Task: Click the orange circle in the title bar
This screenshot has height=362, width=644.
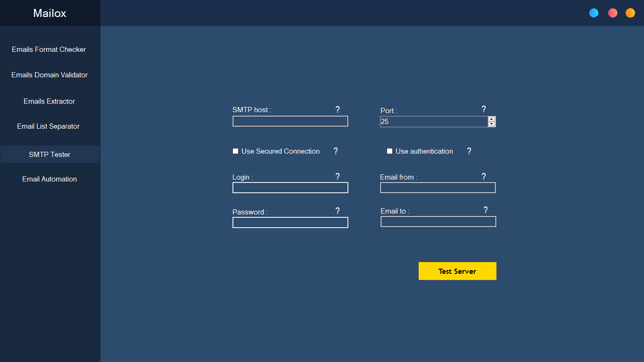Action: tap(630, 13)
